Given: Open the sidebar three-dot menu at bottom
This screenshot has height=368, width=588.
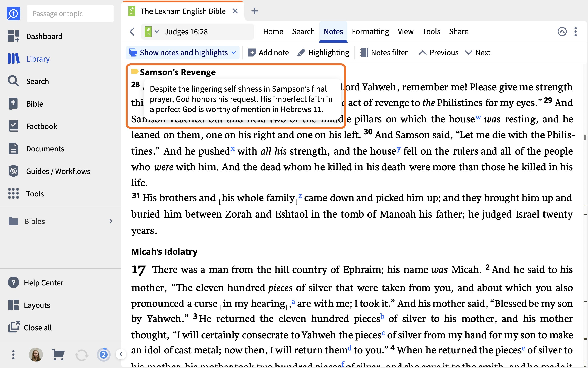Looking at the screenshot, I should click(13, 355).
